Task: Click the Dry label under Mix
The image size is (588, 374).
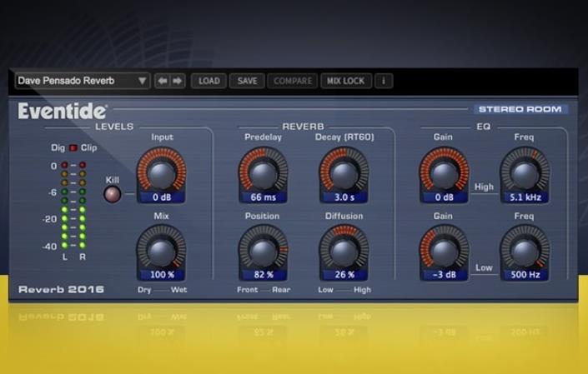Action: coord(144,290)
